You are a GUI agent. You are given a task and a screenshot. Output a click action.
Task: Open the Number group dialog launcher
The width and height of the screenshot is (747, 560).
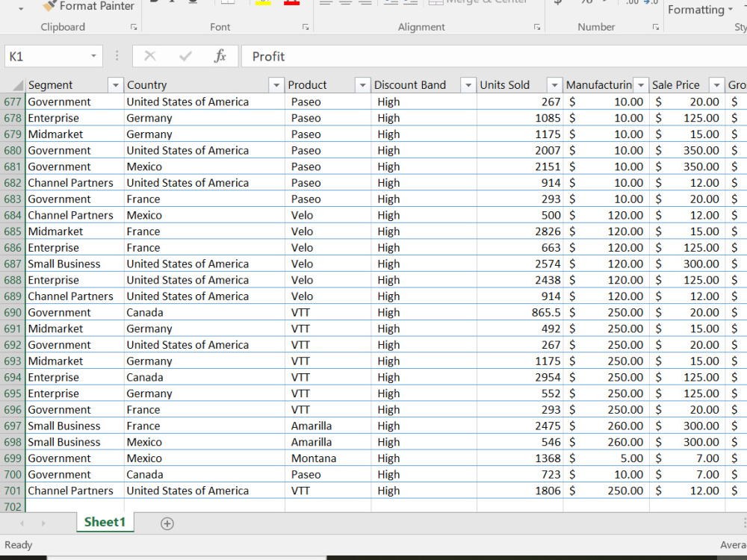[657, 27]
